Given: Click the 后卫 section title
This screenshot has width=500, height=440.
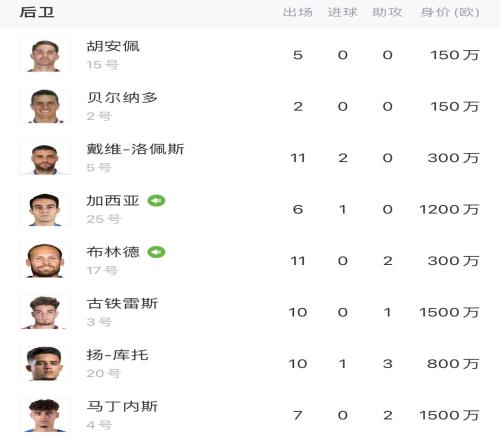Looking at the screenshot, I should tap(37, 12).
